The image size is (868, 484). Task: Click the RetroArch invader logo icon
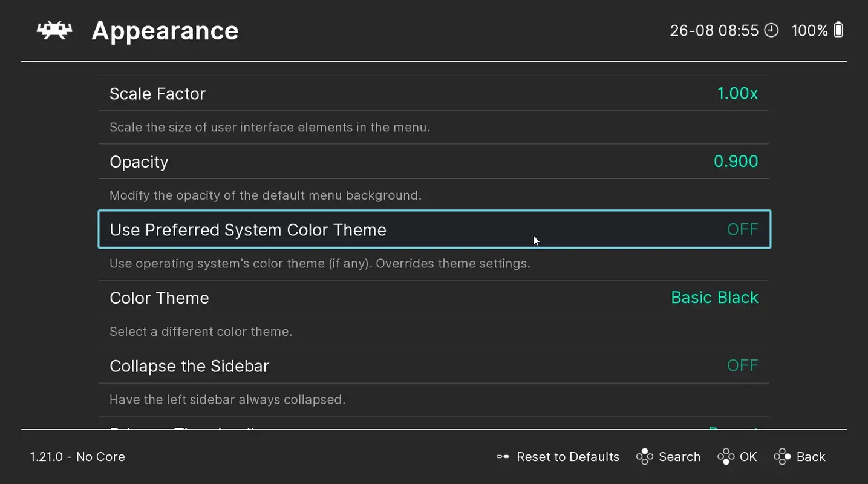[54, 31]
